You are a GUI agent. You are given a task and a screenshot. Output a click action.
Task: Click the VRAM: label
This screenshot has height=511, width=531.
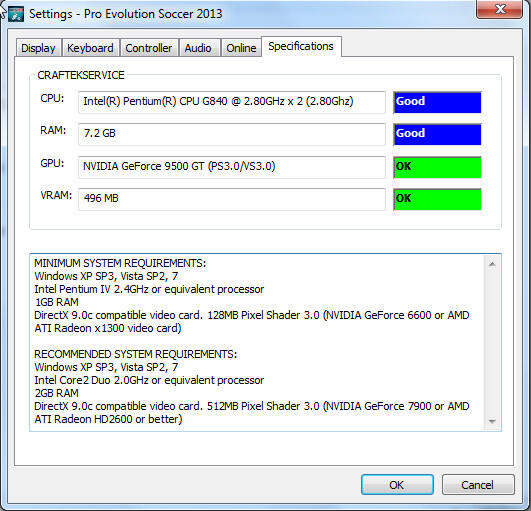56,195
